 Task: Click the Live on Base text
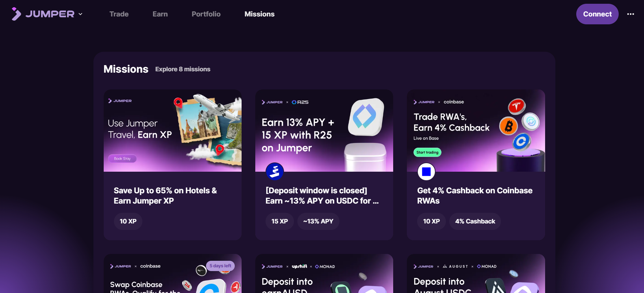tap(426, 138)
